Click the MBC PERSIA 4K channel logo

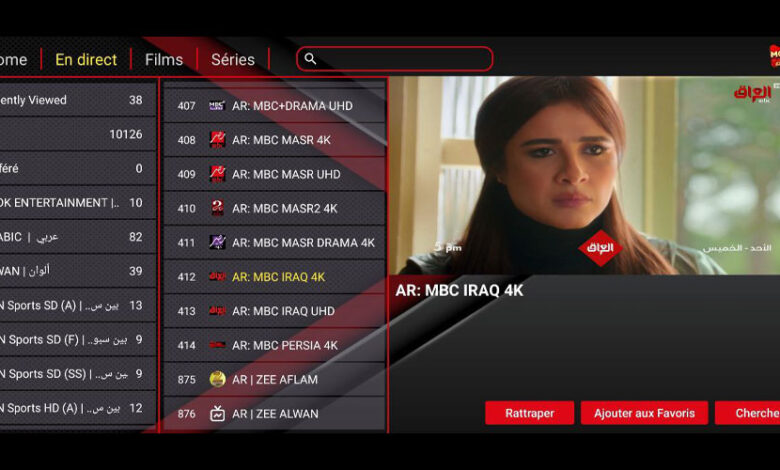pyautogui.click(x=217, y=345)
